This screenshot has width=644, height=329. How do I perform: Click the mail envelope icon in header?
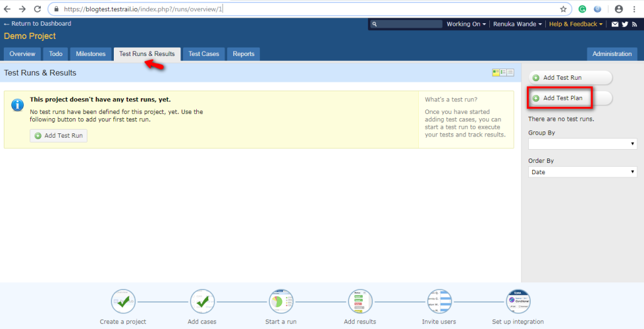[614, 25]
